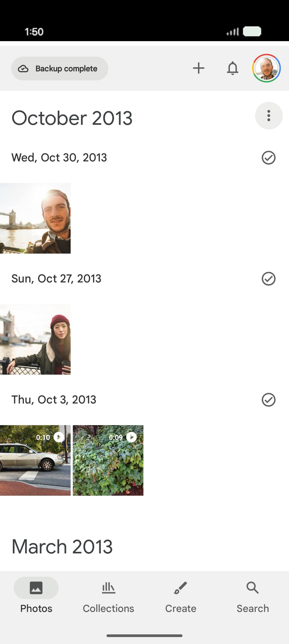This screenshot has height=644, width=289.
Task: Tap the Photos tab image icon
Action: (x=36, y=588)
